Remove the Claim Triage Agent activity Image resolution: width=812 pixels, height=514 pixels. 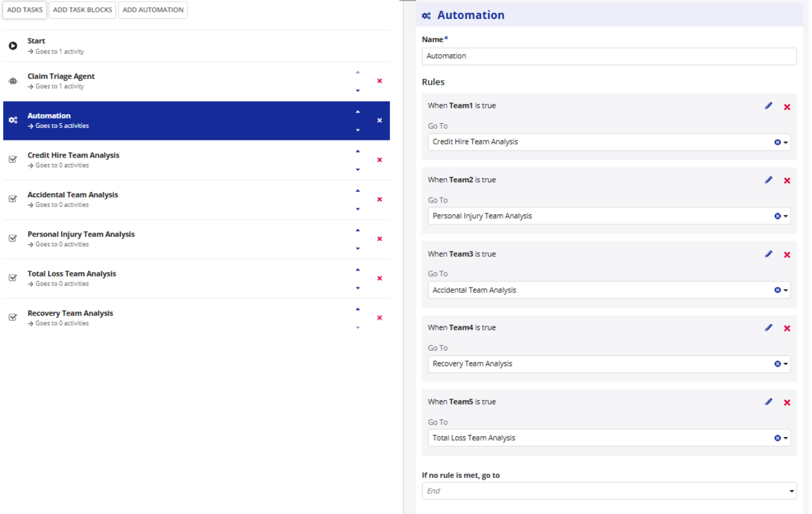pos(379,81)
